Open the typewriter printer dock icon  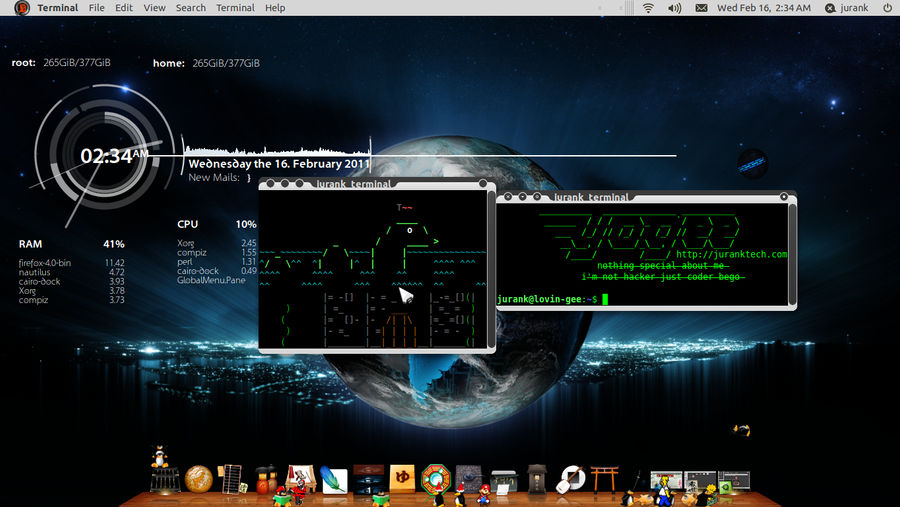(x=503, y=481)
